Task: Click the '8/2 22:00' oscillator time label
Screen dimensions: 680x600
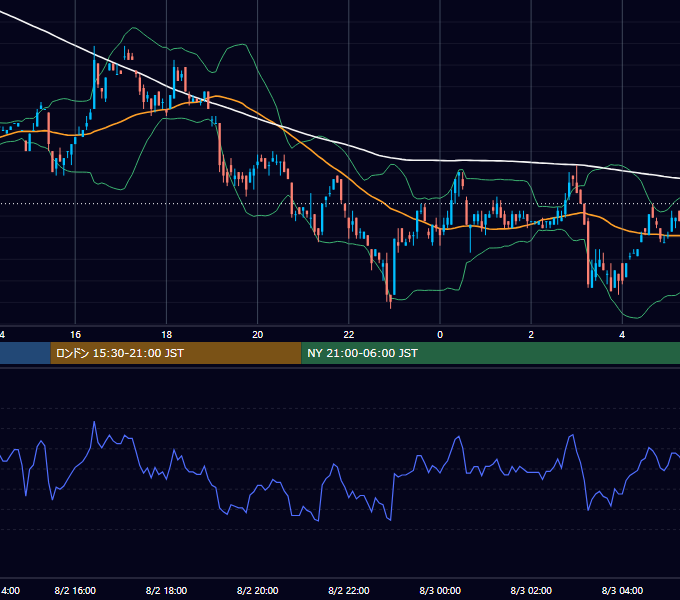Action: point(349,590)
